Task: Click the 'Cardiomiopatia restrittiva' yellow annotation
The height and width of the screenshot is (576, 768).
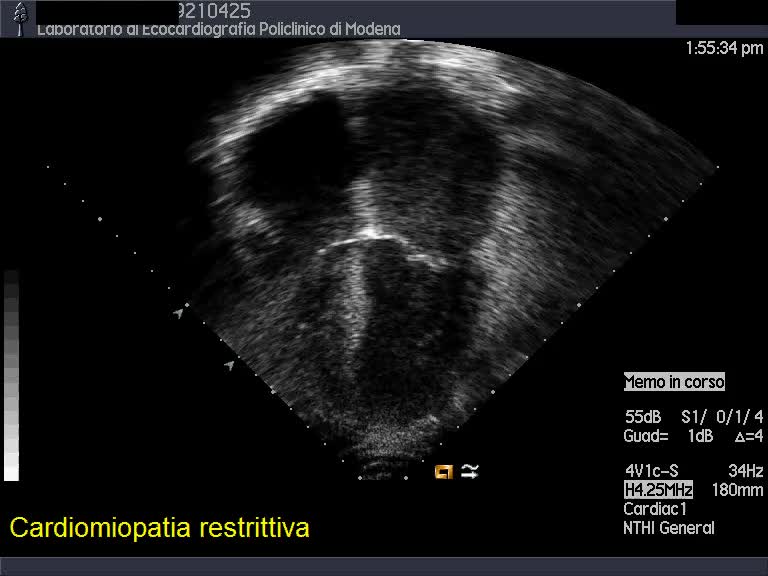Action: pyautogui.click(x=159, y=528)
